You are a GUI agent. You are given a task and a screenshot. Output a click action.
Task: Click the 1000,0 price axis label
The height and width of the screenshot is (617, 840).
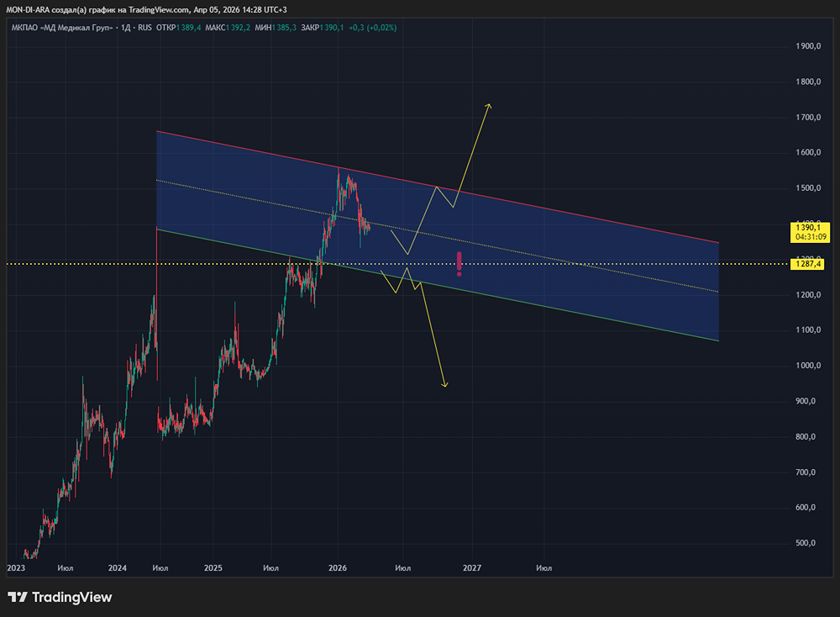808,366
